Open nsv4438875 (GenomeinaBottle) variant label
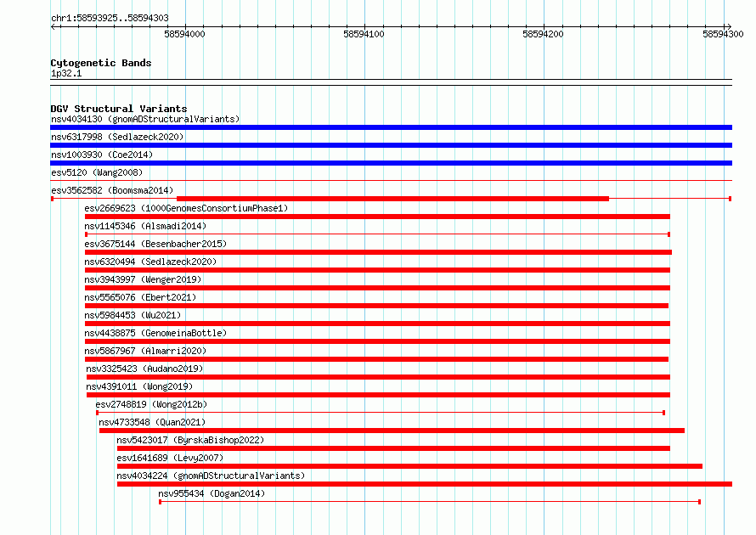 click(x=155, y=333)
